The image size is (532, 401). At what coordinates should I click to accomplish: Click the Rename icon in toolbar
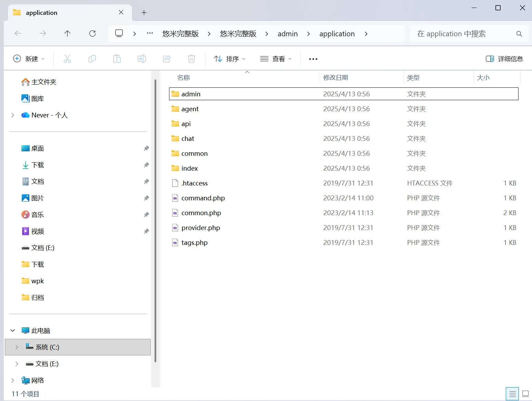[142, 59]
